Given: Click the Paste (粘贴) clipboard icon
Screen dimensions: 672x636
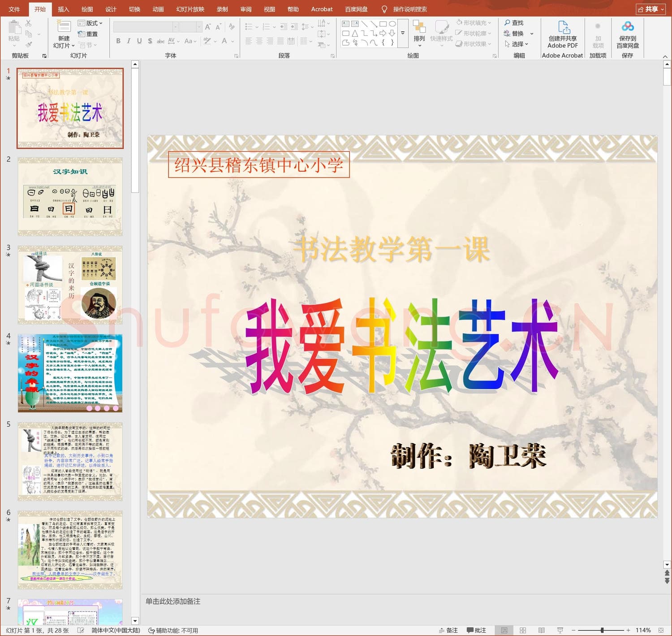Looking at the screenshot, I should point(14,28).
